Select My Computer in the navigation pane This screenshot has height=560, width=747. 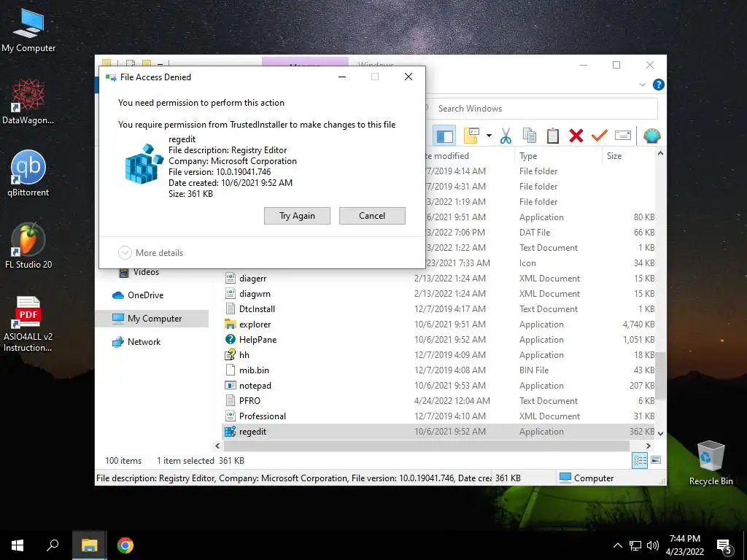click(155, 319)
